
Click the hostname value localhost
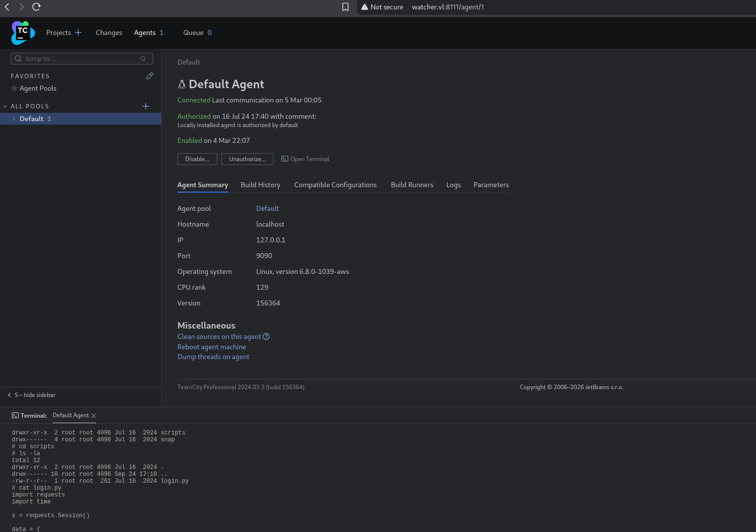click(x=270, y=224)
